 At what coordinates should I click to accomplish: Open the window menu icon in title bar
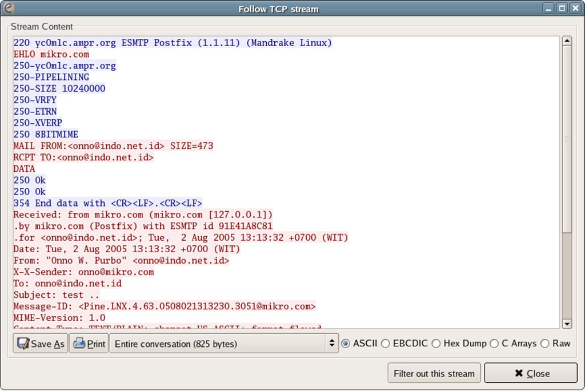pos(9,8)
